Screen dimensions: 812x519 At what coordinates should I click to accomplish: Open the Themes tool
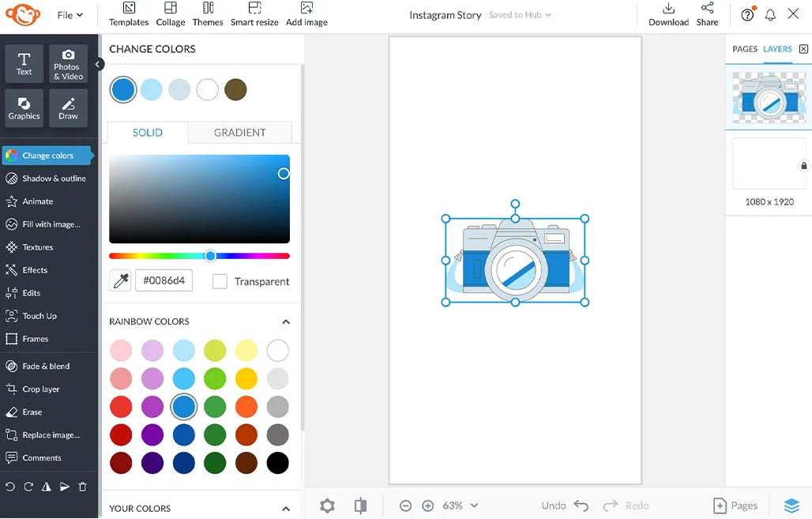coord(208,14)
